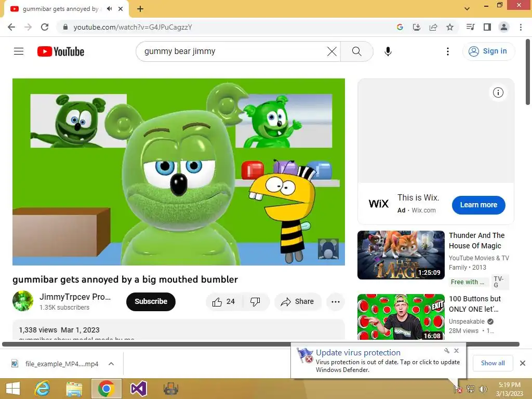Select the gummibar gets annoyed tab

pyautogui.click(x=66, y=9)
